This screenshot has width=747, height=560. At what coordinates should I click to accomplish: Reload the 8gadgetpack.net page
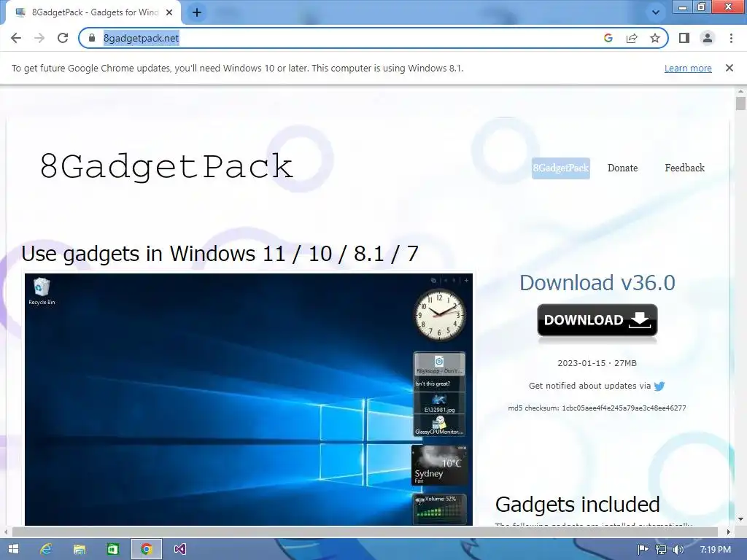[63, 38]
